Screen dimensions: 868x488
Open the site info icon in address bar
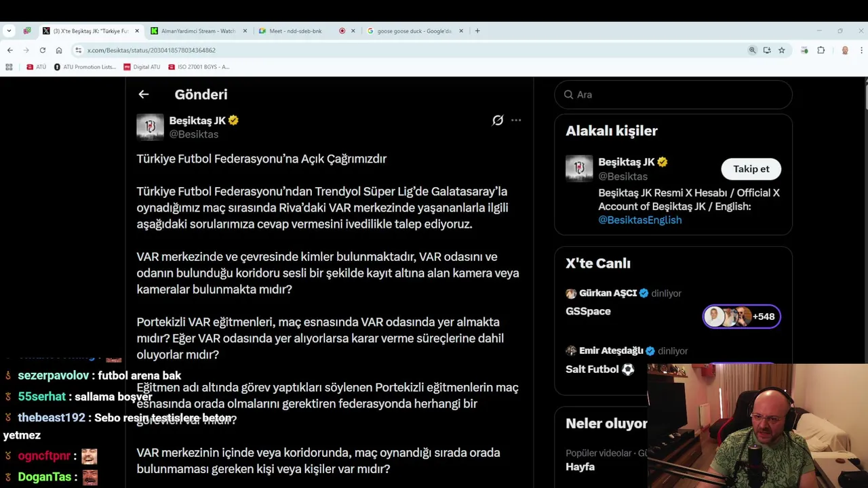pos(79,50)
